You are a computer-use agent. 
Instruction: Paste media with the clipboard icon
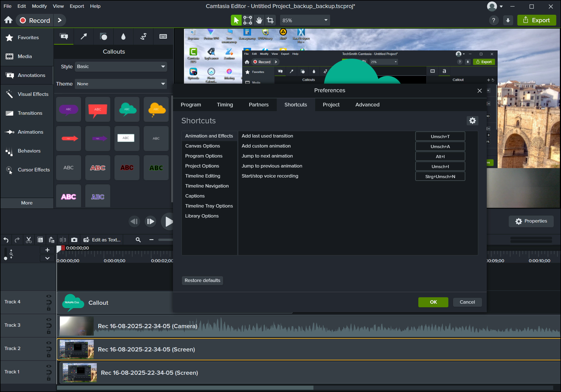point(51,240)
